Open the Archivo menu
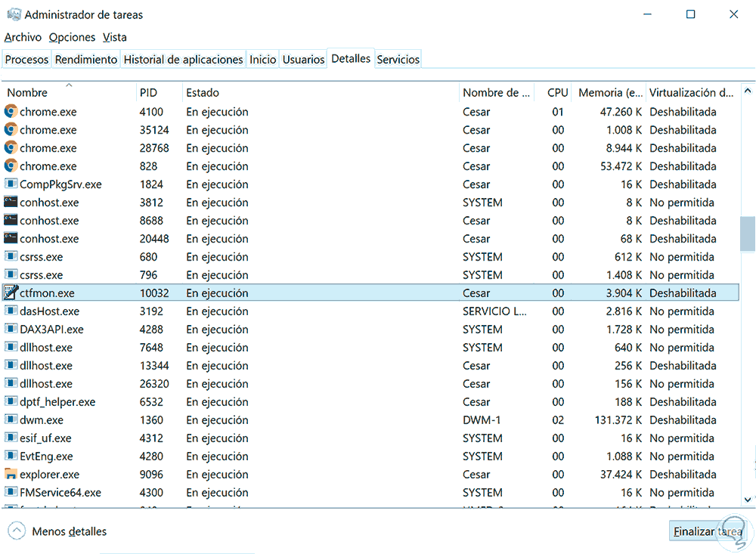The width and height of the screenshot is (756, 554). [x=23, y=37]
